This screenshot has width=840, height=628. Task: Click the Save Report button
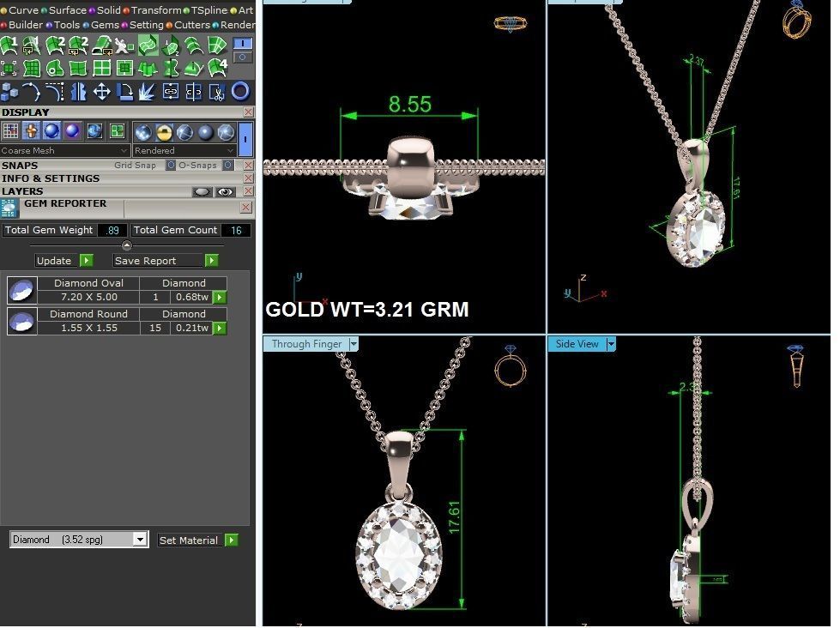click(x=166, y=261)
